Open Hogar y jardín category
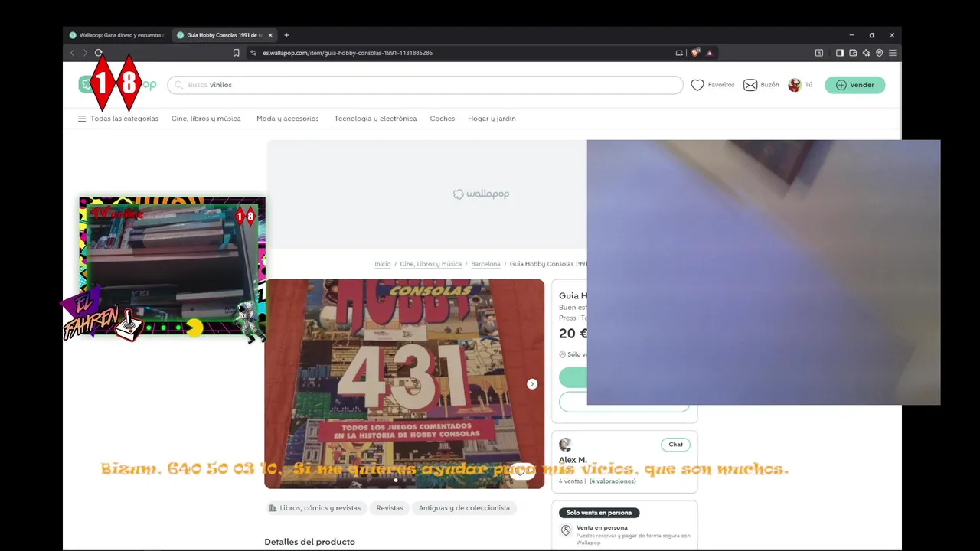 click(x=492, y=119)
